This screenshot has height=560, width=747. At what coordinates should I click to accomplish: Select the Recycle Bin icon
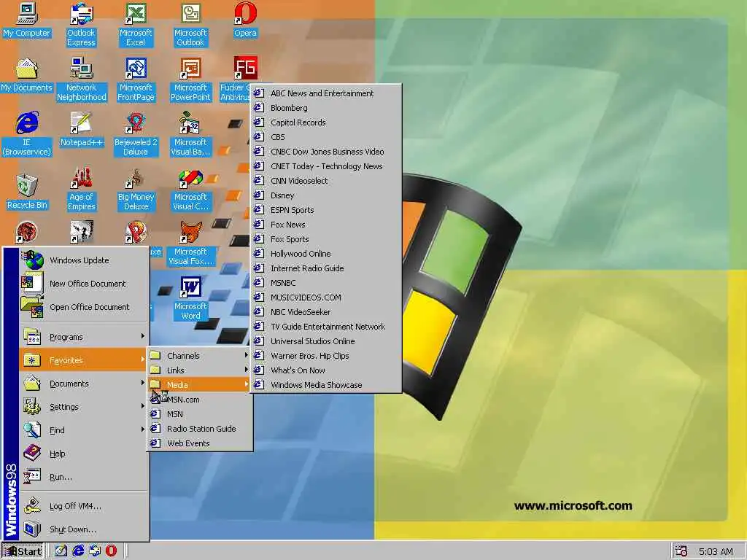tap(27, 192)
